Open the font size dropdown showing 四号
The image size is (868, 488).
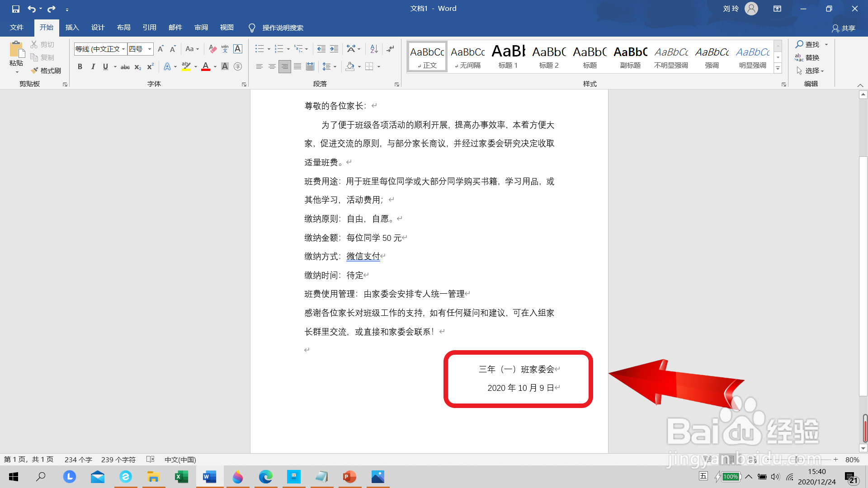point(150,49)
